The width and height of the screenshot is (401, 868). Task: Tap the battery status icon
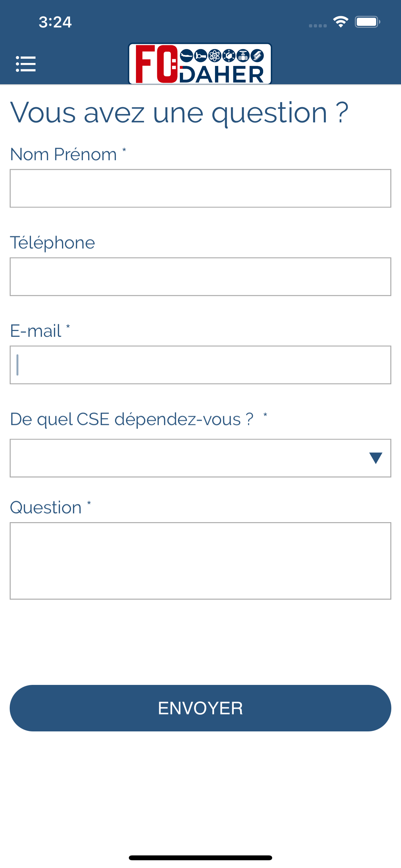click(367, 22)
